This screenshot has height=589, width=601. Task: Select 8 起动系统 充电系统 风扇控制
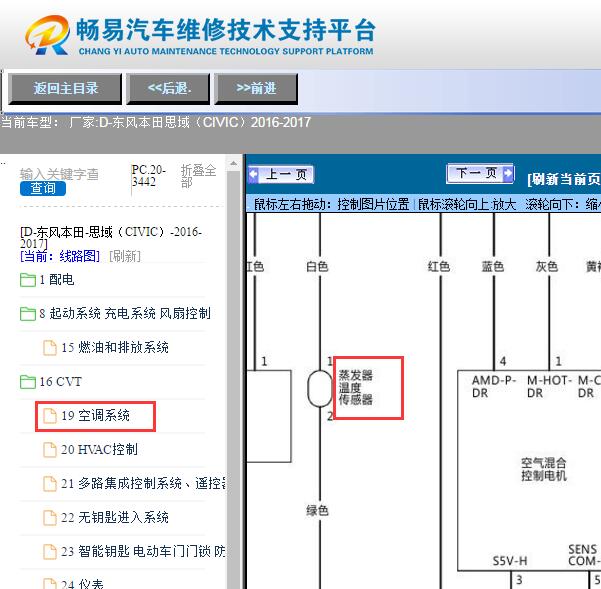click(x=125, y=313)
